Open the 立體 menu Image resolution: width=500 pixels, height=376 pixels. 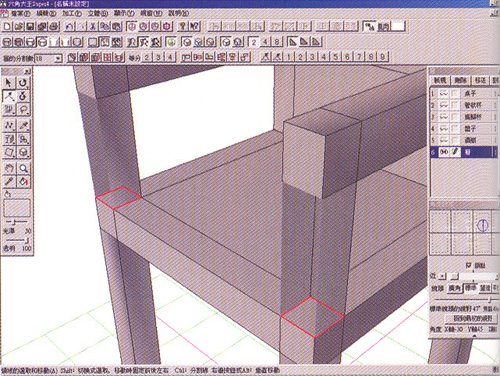click(98, 13)
